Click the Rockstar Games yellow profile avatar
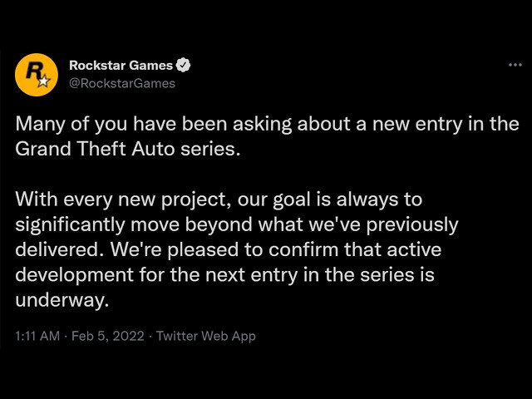The image size is (532, 399). tap(37, 75)
